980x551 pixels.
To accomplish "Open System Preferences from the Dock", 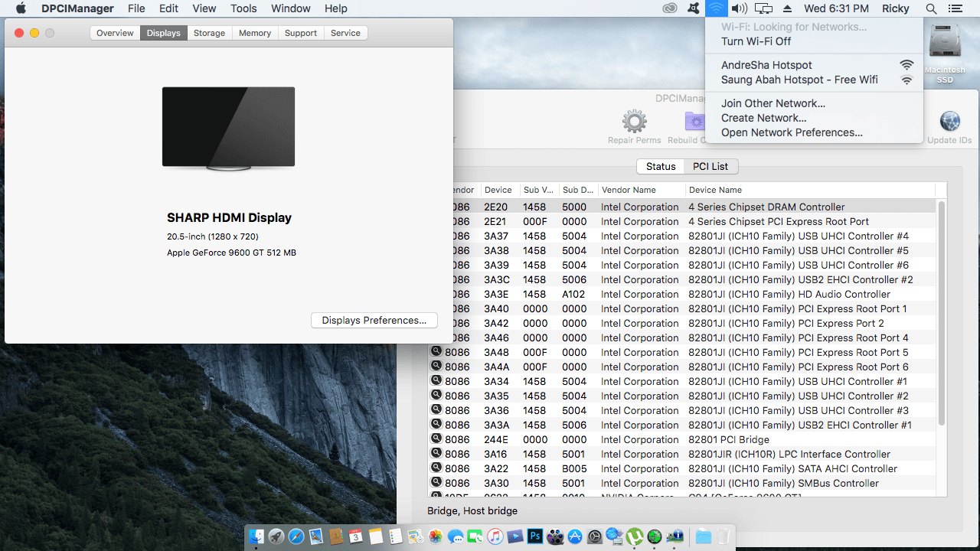I will pyautogui.click(x=595, y=536).
